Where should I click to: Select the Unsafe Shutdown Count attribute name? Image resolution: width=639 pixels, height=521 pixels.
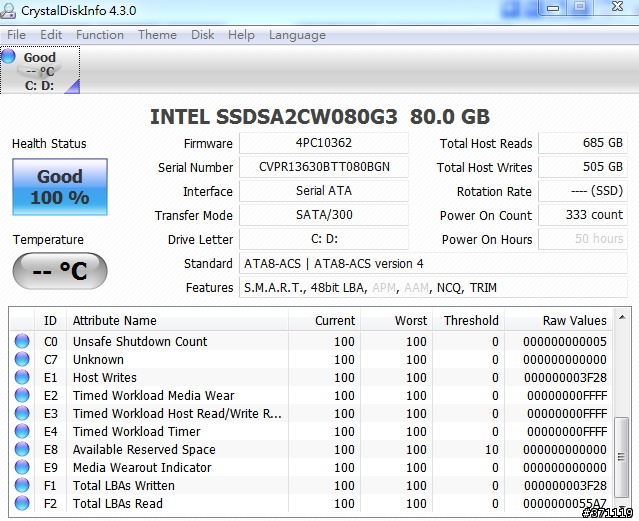coord(140,341)
